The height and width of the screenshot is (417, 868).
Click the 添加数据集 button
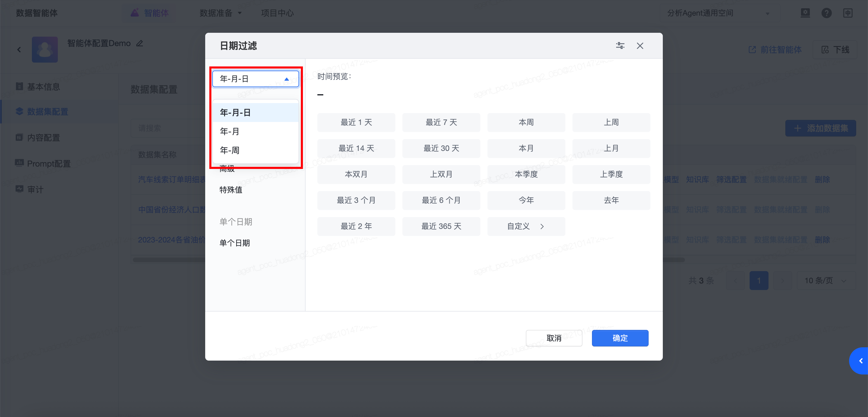coord(820,128)
